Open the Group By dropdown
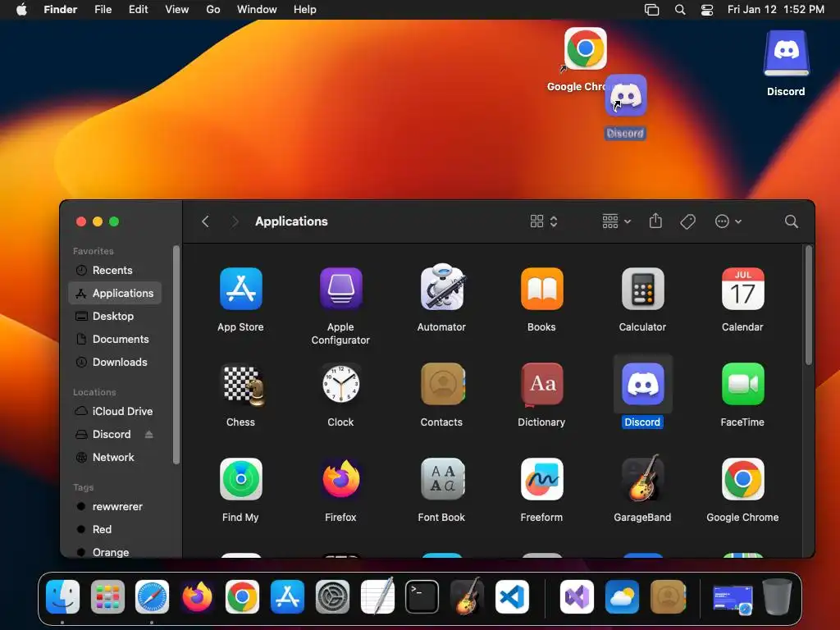This screenshot has width=840, height=630. point(617,221)
